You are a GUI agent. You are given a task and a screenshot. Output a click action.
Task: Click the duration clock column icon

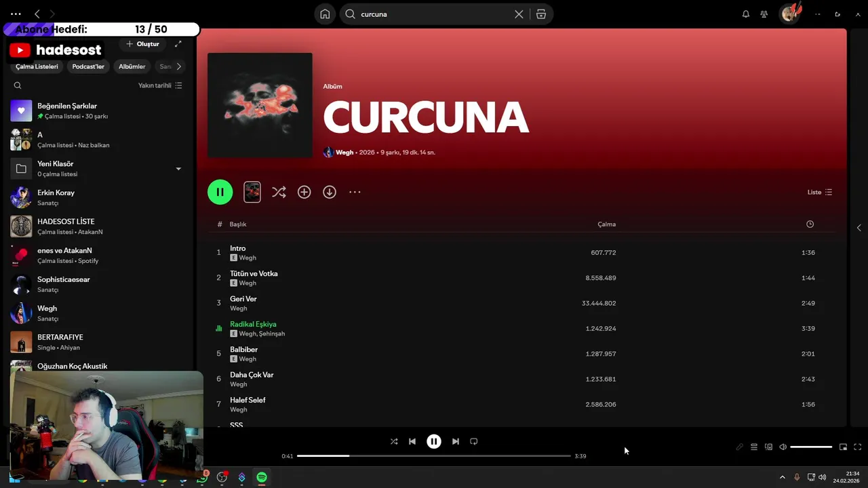pyautogui.click(x=810, y=224)
